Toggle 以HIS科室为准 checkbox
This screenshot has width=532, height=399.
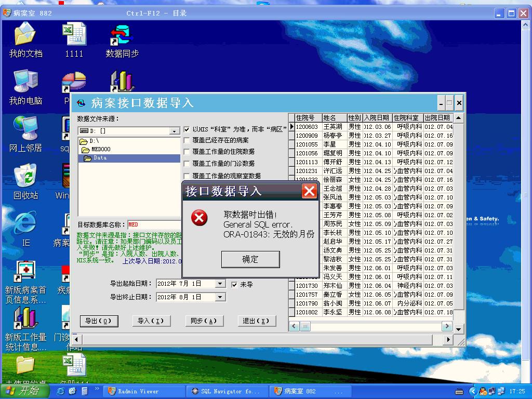(x=187, y=129)
